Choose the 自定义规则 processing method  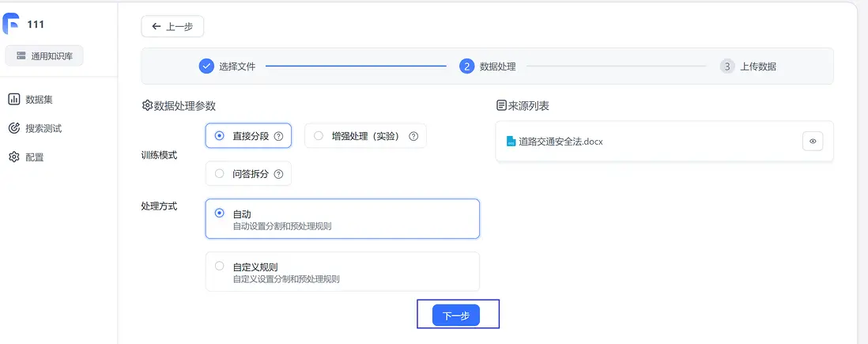click(342, 271)
